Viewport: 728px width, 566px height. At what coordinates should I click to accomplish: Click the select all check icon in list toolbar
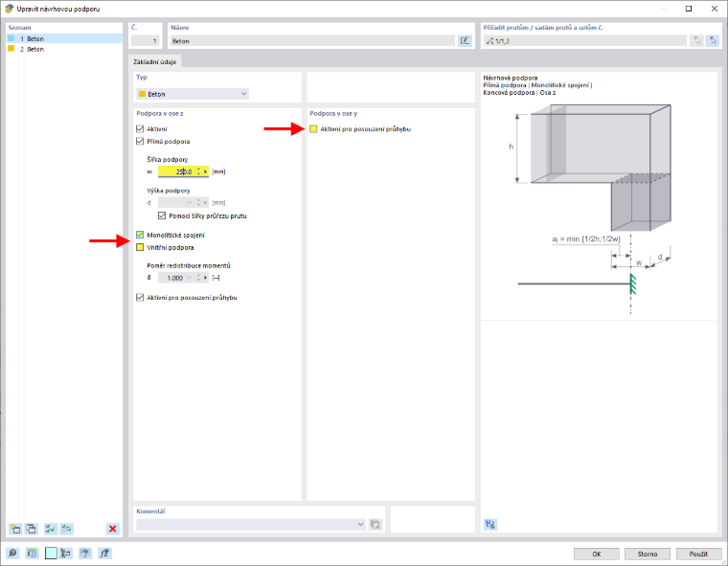(x=50, y=529)
